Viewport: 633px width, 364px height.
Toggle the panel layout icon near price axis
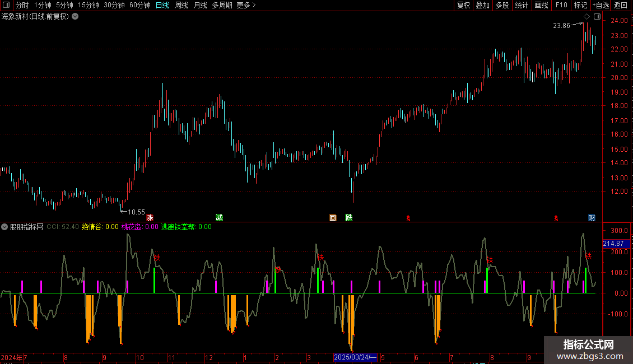597,17
